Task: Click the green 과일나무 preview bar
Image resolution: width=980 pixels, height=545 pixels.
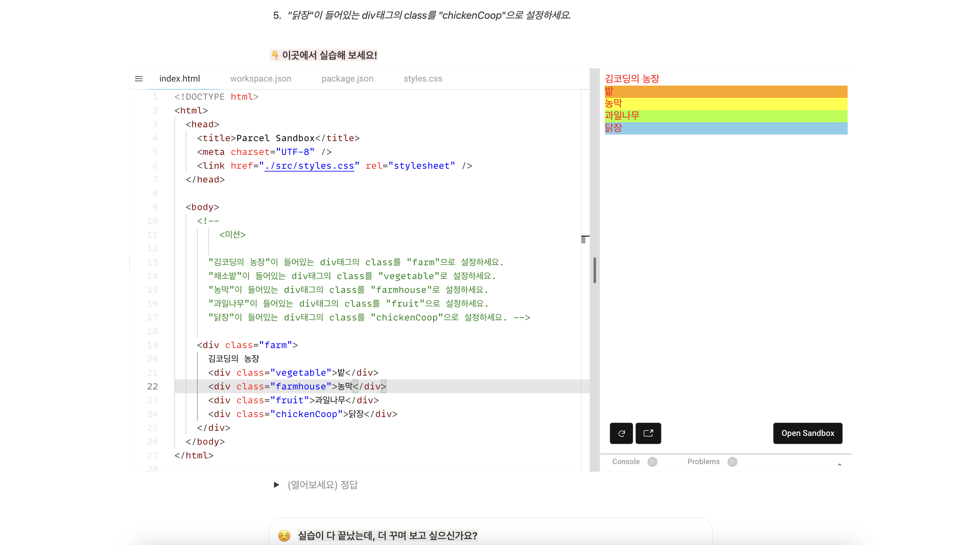Action: click(726, 116)
